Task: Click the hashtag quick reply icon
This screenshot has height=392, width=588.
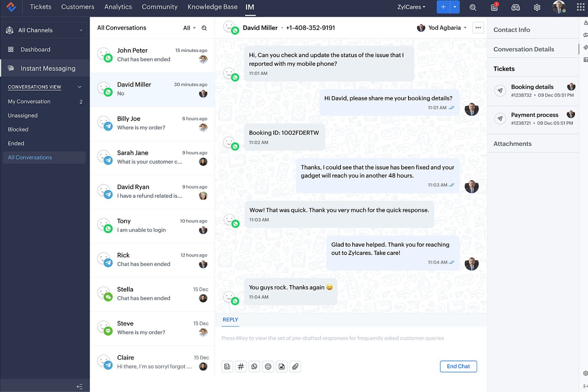Action: pyautogui.click(x=241, y=367)
